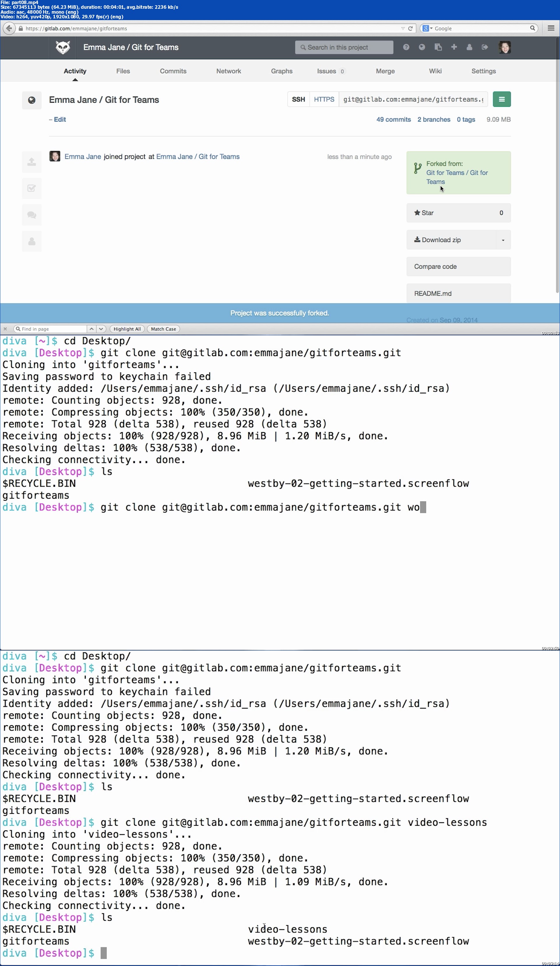Expand the 0 tags dropdown

point(465,120)
